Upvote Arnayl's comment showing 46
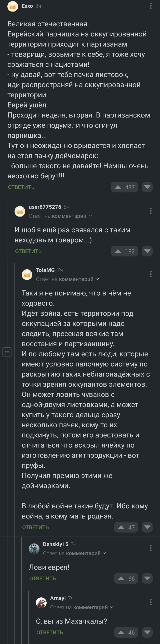The height and width of the screenshot is (644, 160). coord(126,632)
